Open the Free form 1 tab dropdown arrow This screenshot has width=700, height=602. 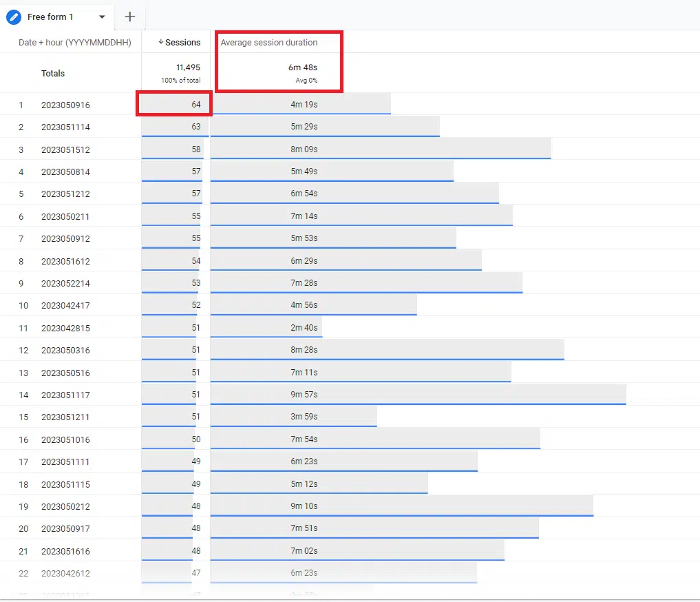pyautogui.click(x=101, y=17)
